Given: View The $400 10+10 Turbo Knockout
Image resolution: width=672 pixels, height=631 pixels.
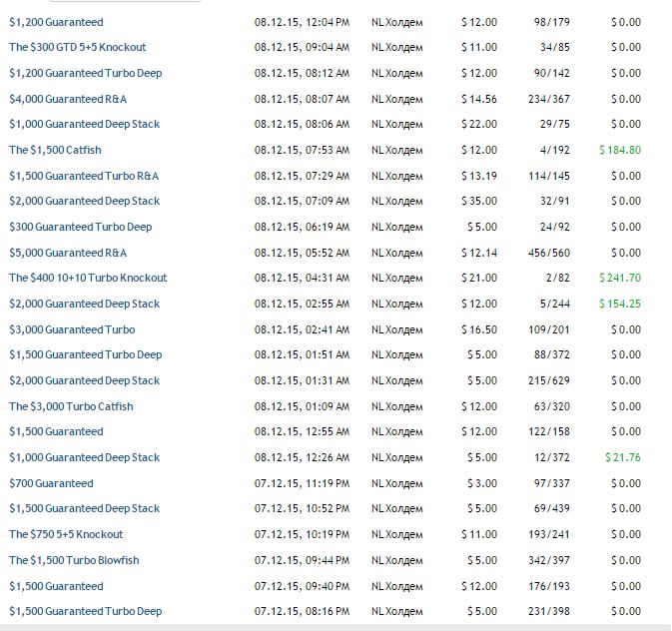Looking at the screenshot, I should tap(88, 278).
